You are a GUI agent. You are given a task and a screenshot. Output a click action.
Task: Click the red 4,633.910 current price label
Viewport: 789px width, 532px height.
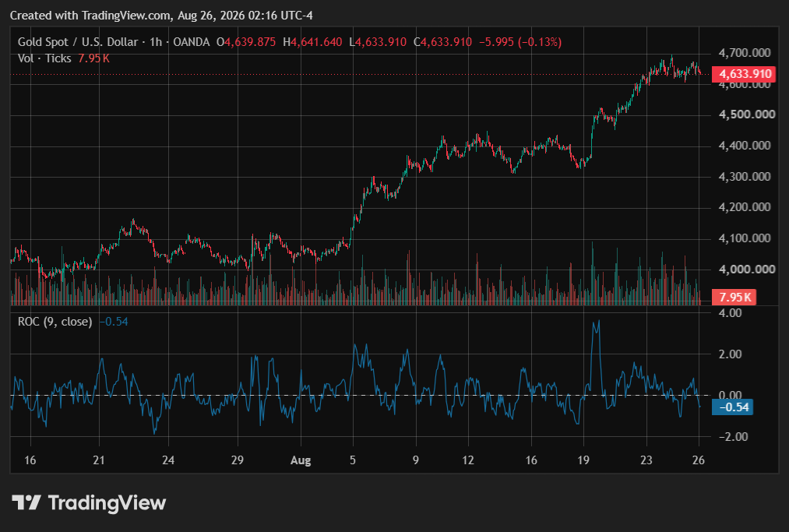click(744, 74)
